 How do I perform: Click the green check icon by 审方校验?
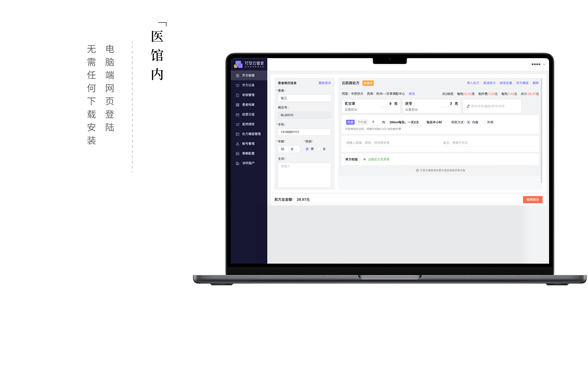[x=365, y=159]
